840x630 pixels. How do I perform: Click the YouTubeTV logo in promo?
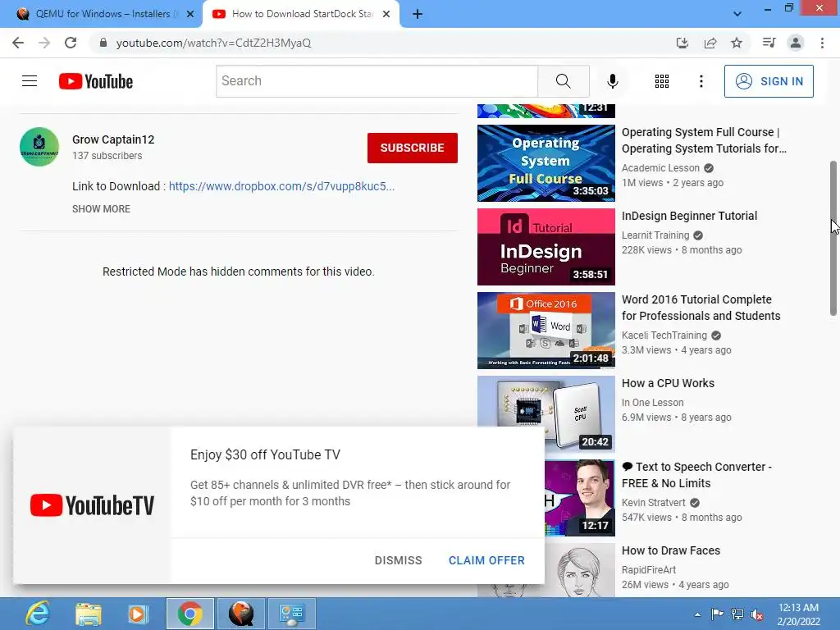(92, 505)
